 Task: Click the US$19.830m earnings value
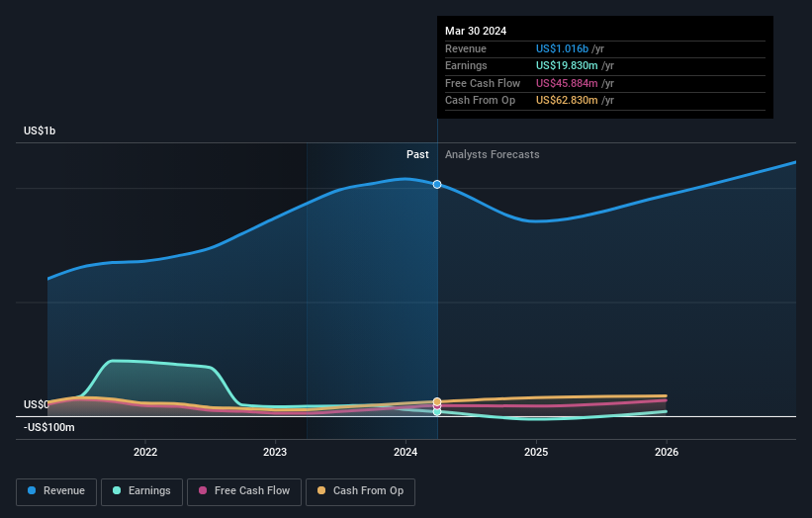[567, 65]
